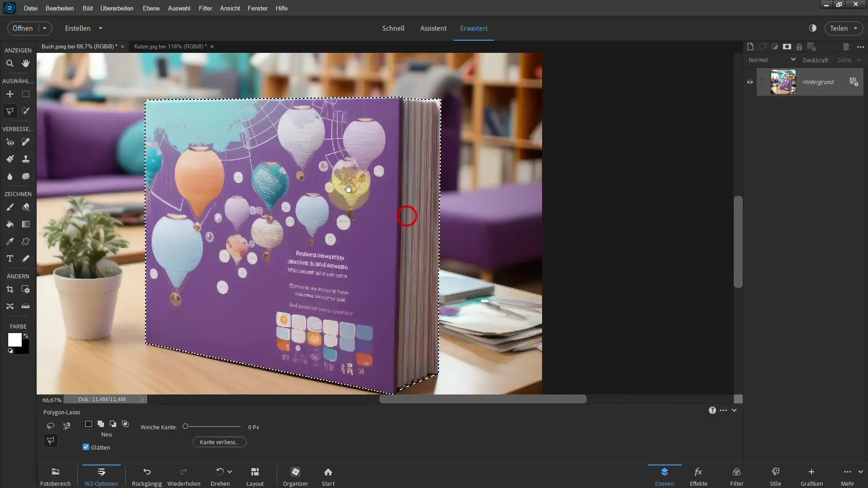Open the Deckkraft opacity dropdown arrow

pos(859,60)
